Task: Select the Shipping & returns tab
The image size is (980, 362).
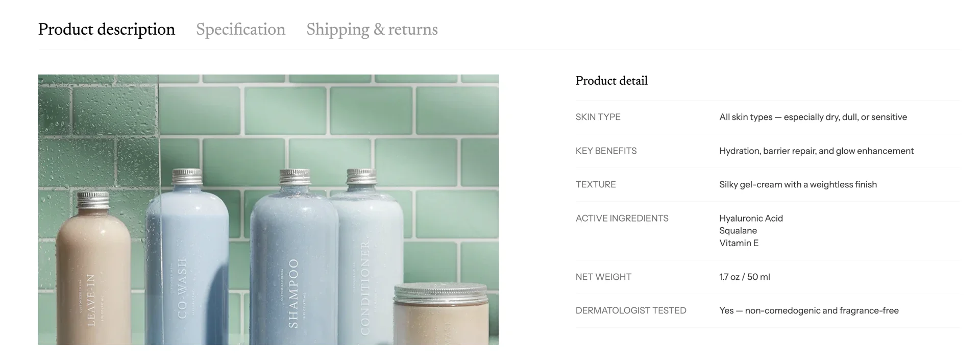Action: 372,30
